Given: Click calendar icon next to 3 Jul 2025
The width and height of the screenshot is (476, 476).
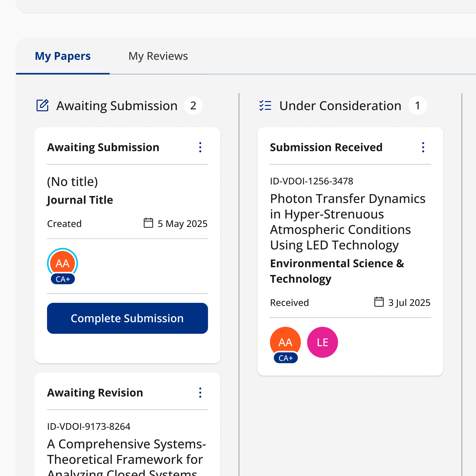Looking at the screenshot, I should tap(379, 302).
